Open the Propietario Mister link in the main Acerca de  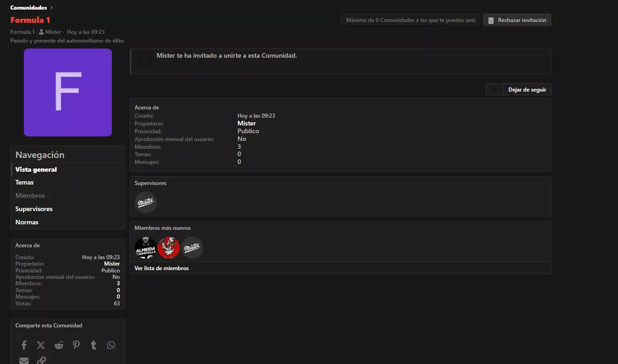(x=247, y=123)
